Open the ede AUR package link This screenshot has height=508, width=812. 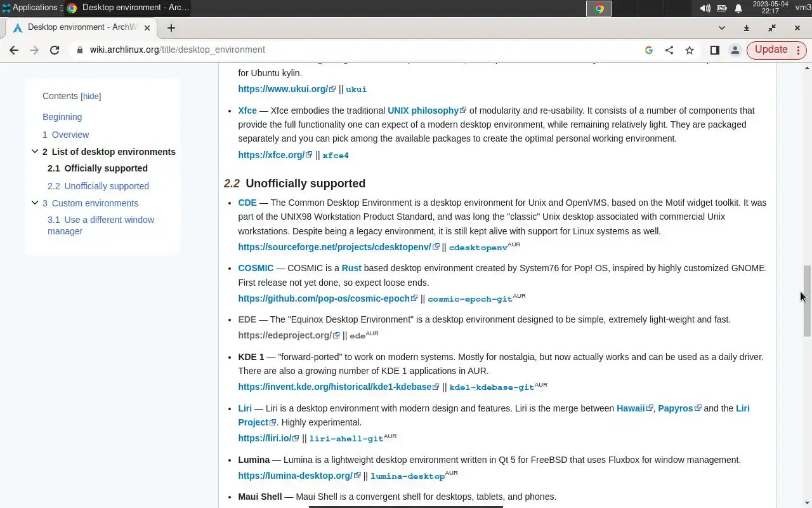click(x=357, y=336)
